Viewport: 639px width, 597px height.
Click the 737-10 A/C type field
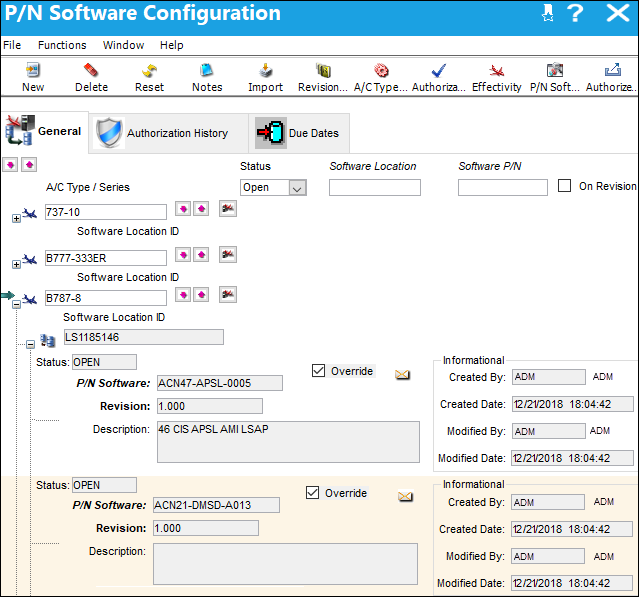coord(106,212)
